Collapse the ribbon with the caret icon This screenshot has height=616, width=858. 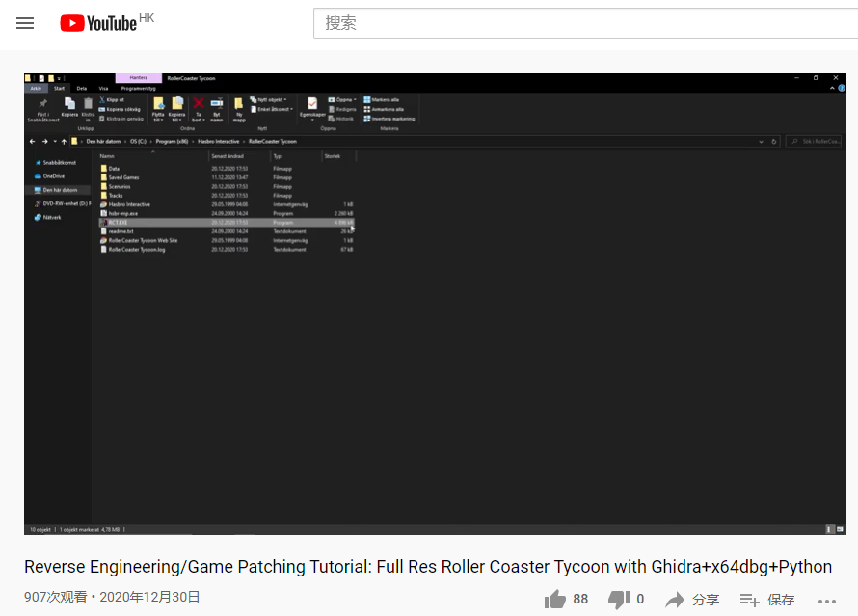pos(832,88)
